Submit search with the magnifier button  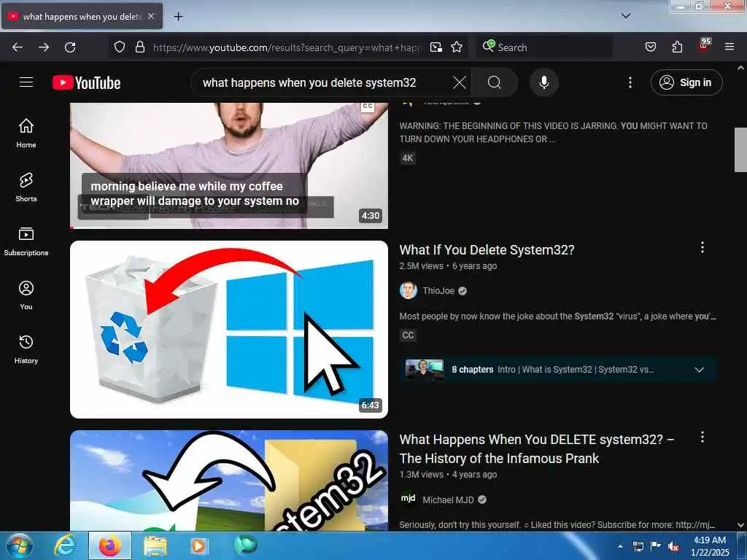(x=495, y=82)
